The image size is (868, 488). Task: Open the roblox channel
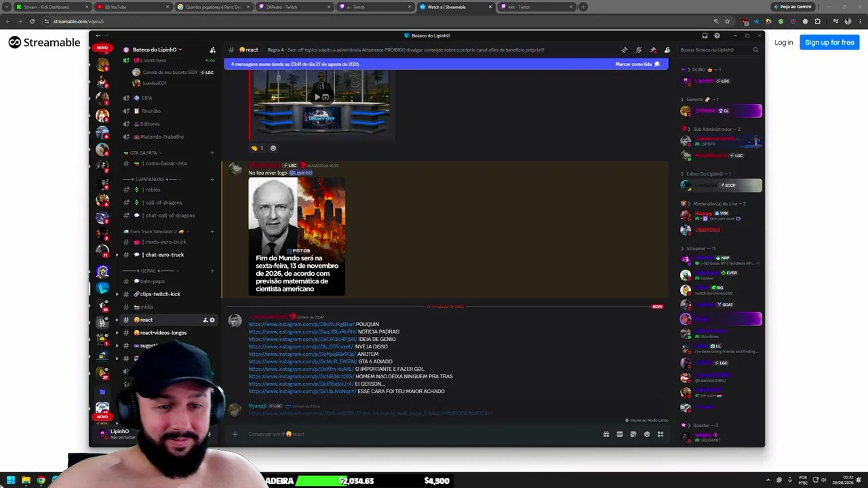coord(153,190)
